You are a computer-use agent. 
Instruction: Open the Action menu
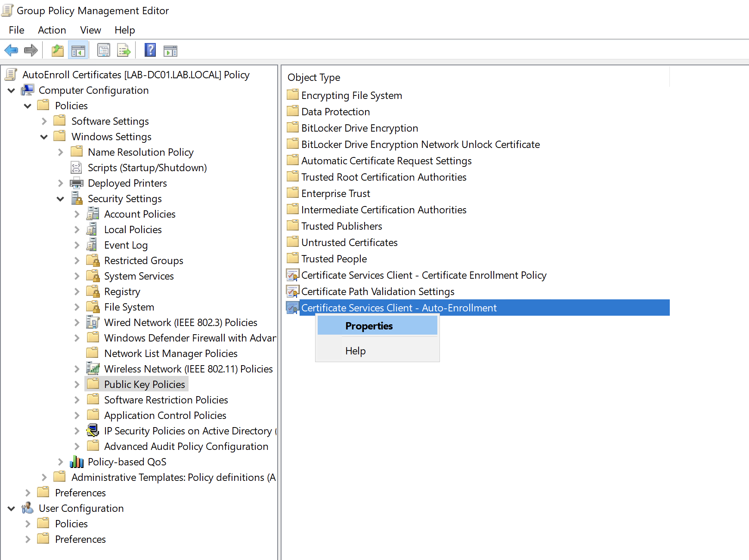click(52, 30)
